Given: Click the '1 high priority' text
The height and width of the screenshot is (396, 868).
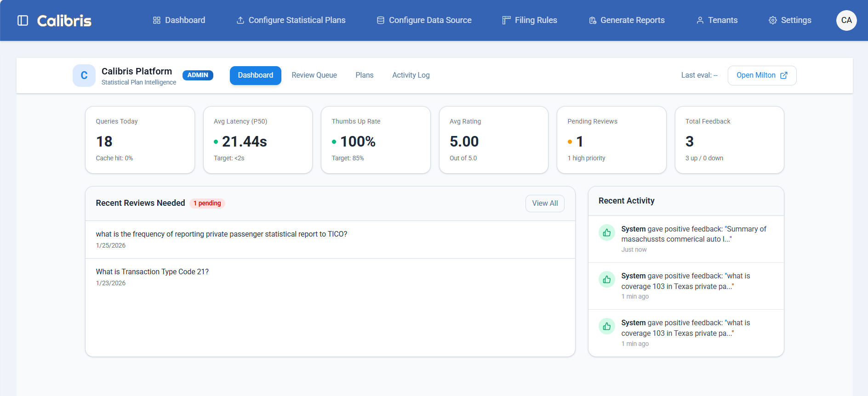Looking at the screenshot, I should (586, 158).
